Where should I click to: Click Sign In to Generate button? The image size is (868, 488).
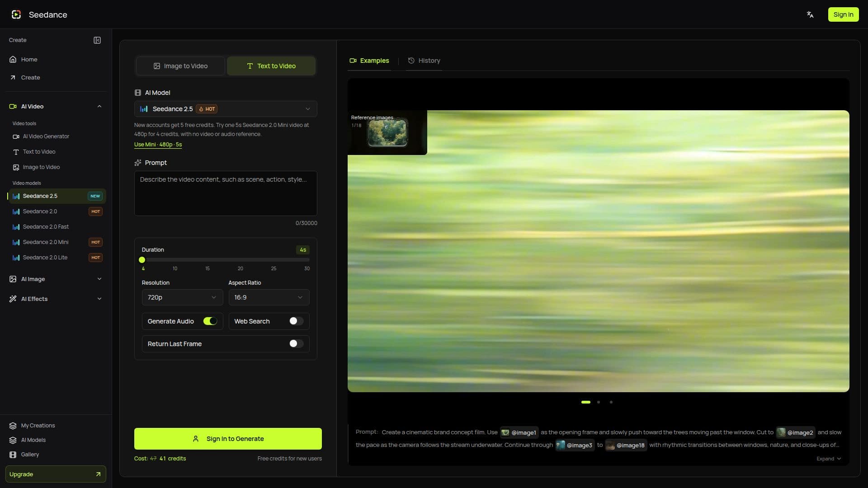[x=228, y=439]
